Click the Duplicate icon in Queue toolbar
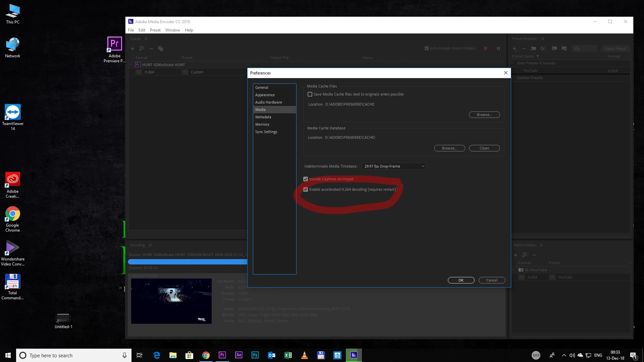 (161, 49)
